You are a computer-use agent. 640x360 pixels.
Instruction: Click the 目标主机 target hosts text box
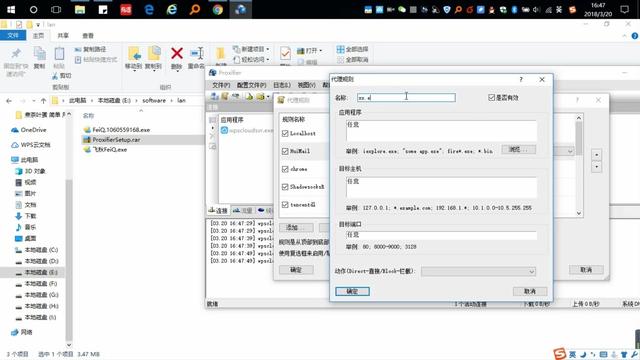coord(442,187)
